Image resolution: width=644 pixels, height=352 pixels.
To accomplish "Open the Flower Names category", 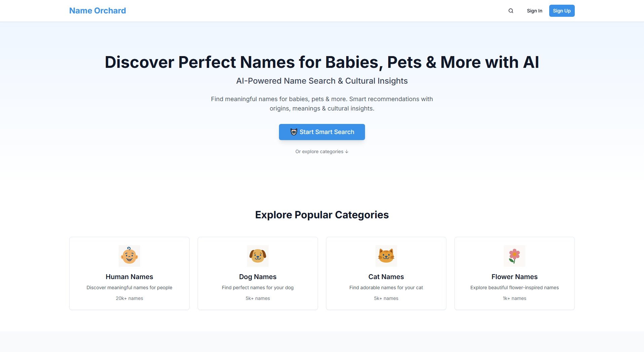I will pos(514,273).
